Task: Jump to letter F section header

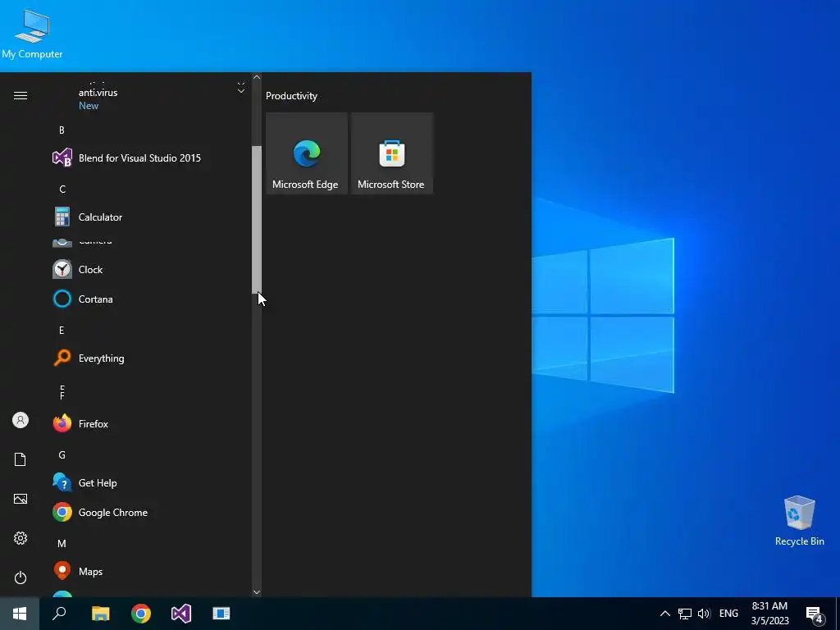Action: tap(62, 396)
